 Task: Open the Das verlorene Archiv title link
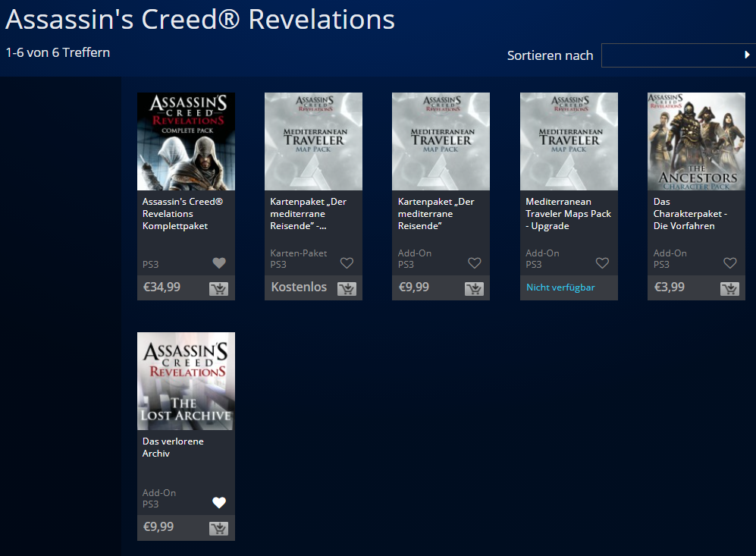click(173, 448)
